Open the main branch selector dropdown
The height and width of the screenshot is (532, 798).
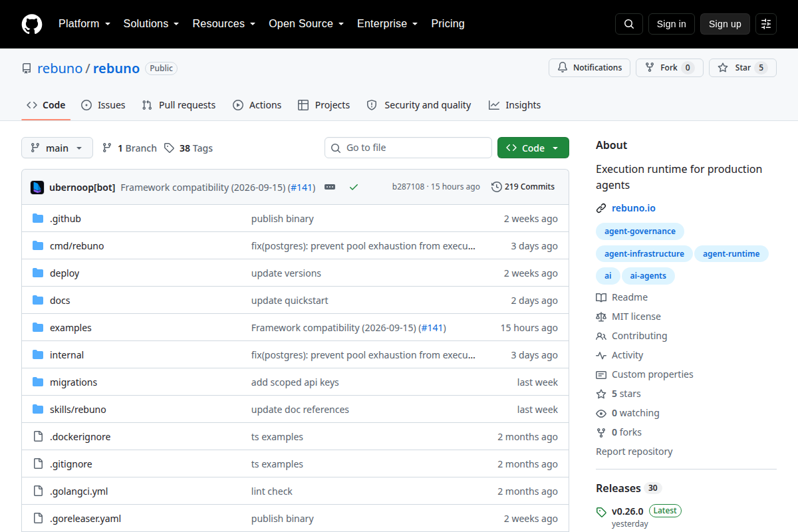pos(57,148)
